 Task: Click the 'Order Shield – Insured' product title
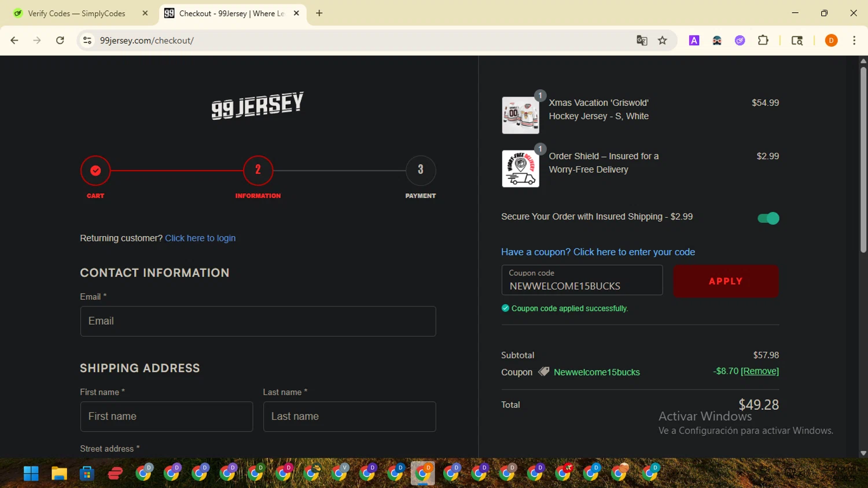604,163
